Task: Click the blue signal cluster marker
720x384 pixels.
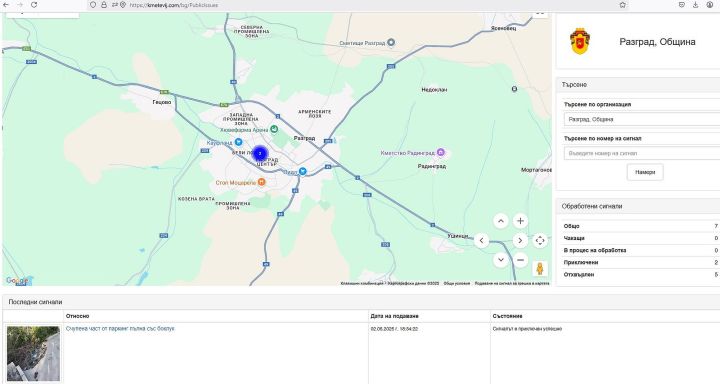Action: coord(260,153)
